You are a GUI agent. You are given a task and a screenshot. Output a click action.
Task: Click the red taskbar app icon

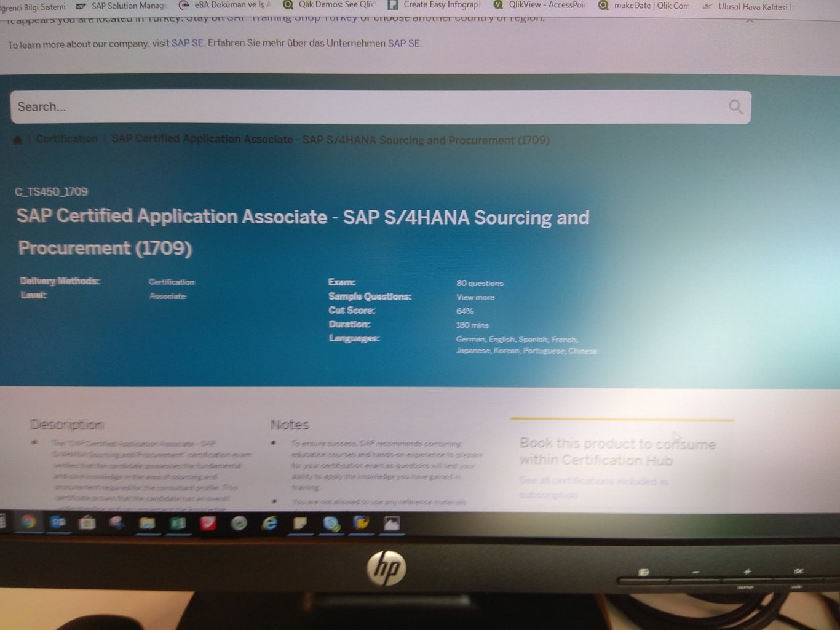pyautogui.click(x=208, y=524)
